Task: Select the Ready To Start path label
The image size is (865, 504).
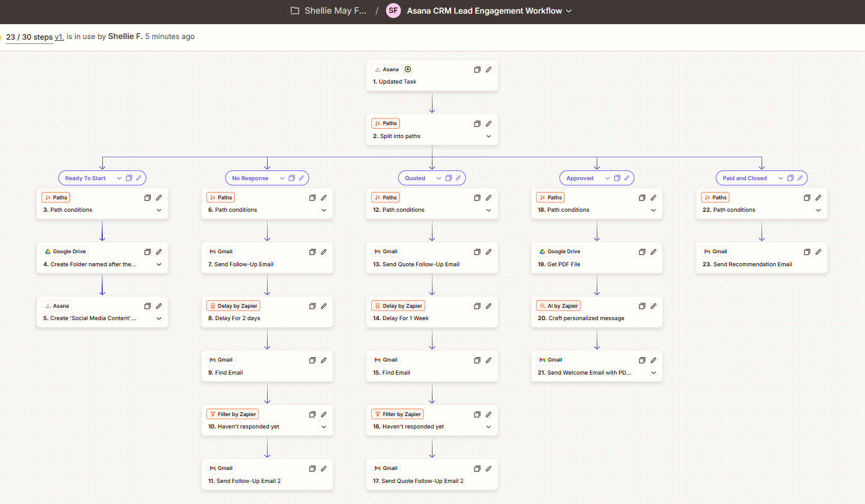Action: (86, 178)
